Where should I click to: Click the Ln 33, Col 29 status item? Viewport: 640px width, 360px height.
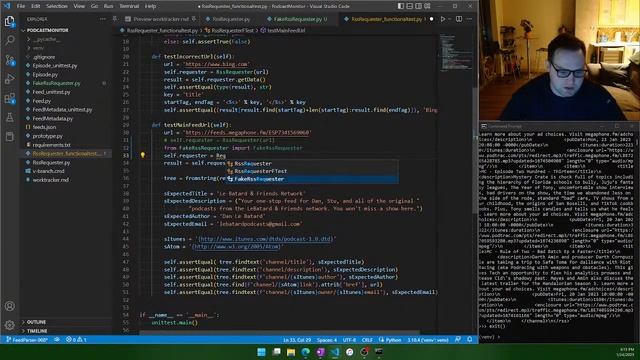pos(297,340)
